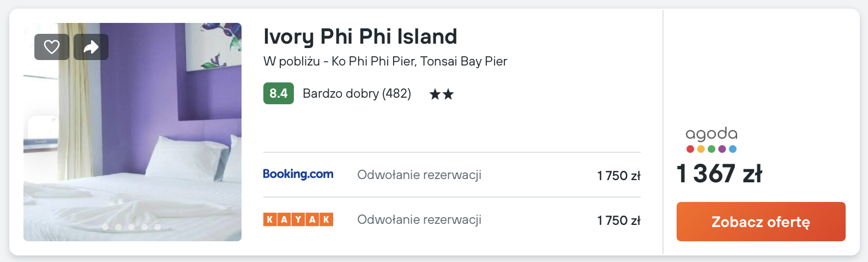Open Booking.com Odwołanie rezerwacji offer

click(x=419, y=175)
